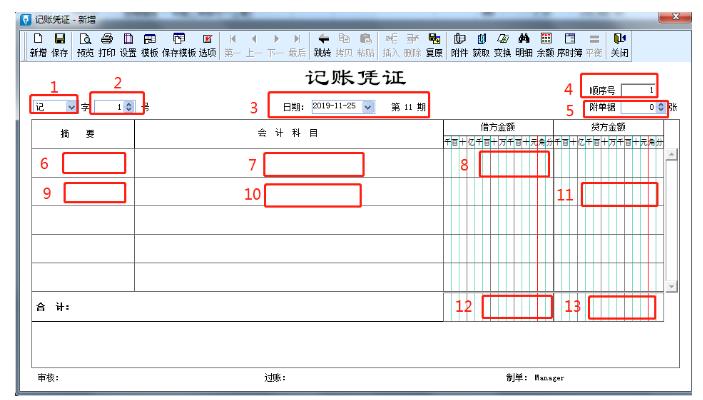Screen dimensions: 703x400
Task: Click the 第 11 期 period text
Action: point(408,107)
